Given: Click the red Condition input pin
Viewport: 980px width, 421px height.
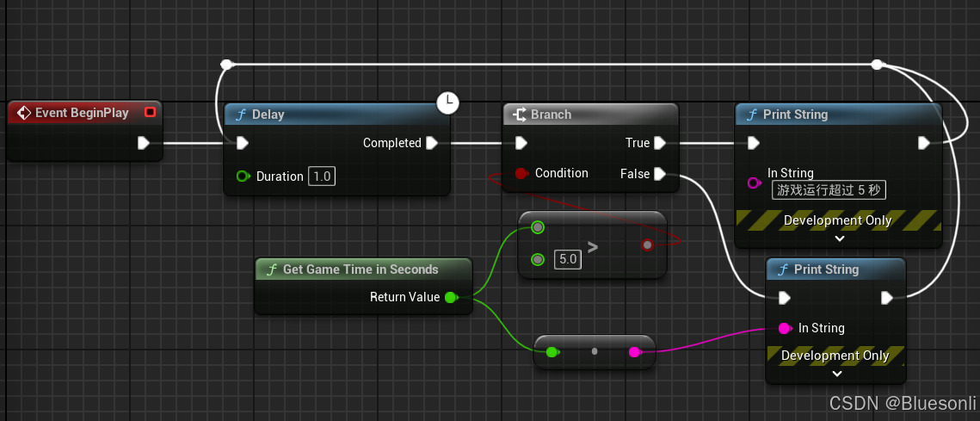Looking at the screenshot, I should click(x=521, y=174).
